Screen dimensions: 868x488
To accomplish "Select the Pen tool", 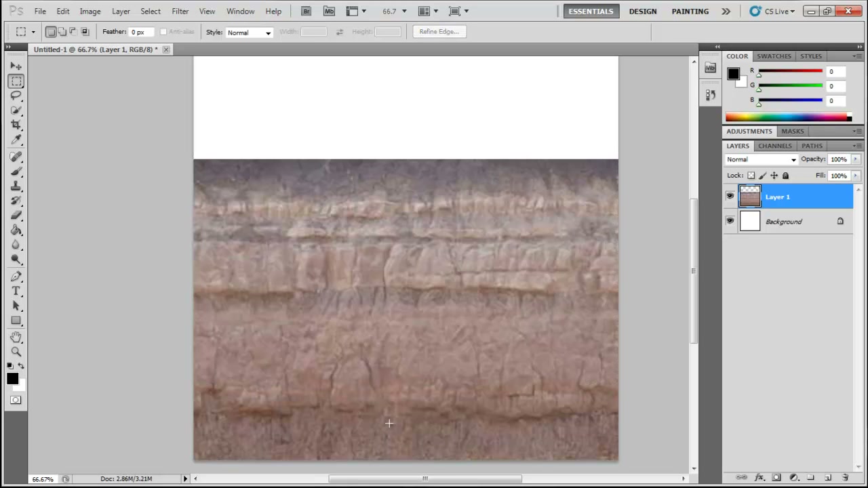I will coord(16,277).
